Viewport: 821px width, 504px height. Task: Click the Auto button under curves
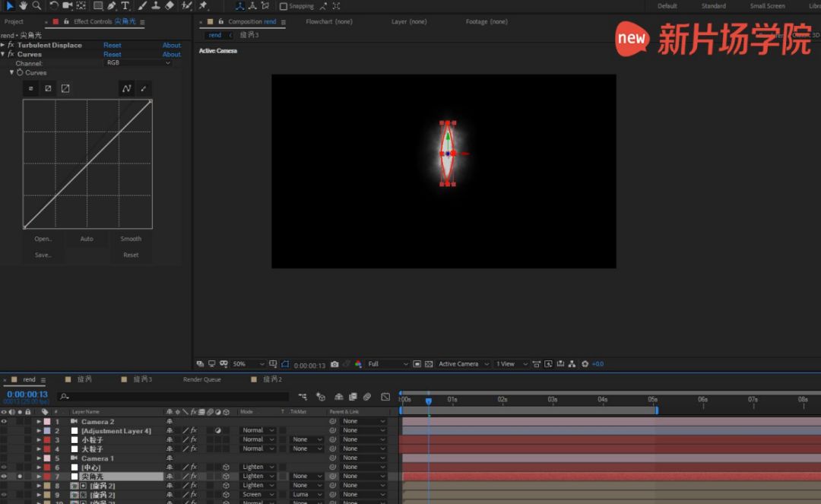[x=87, y=239]
